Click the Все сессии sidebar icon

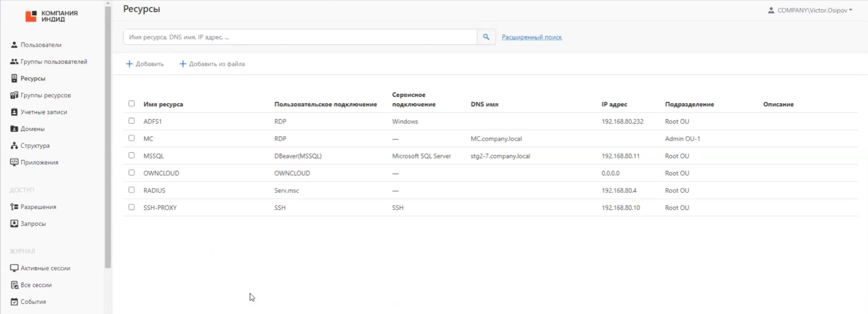pos(14,285)
